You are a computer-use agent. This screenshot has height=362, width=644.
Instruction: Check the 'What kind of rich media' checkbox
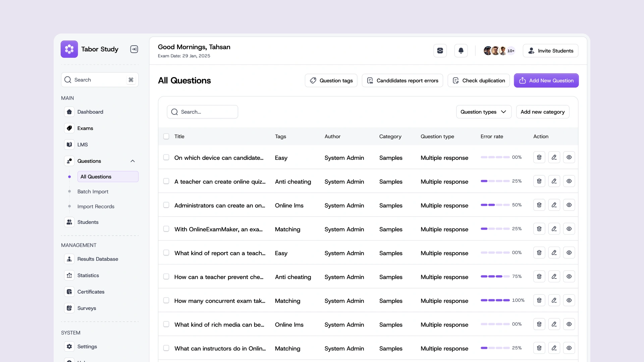(x=166, y=324)
